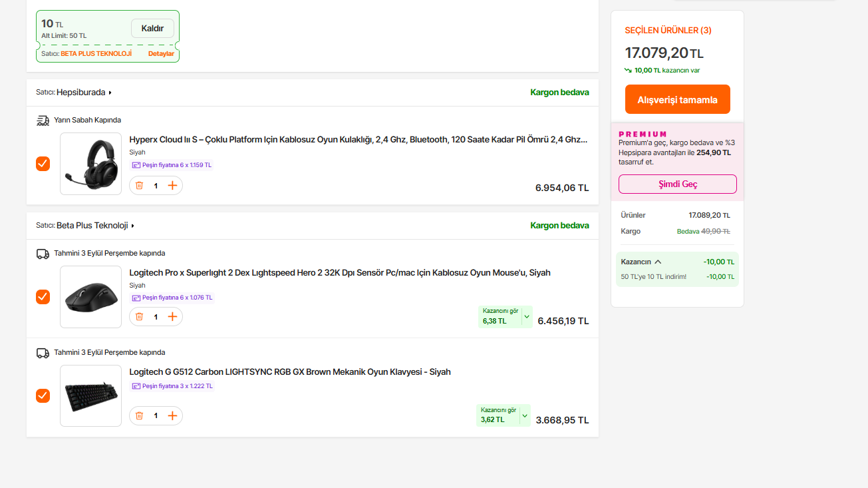Open the Logitech G G512 Carbon keyboard title
This screenshot has width=868, height=488.
290,372
